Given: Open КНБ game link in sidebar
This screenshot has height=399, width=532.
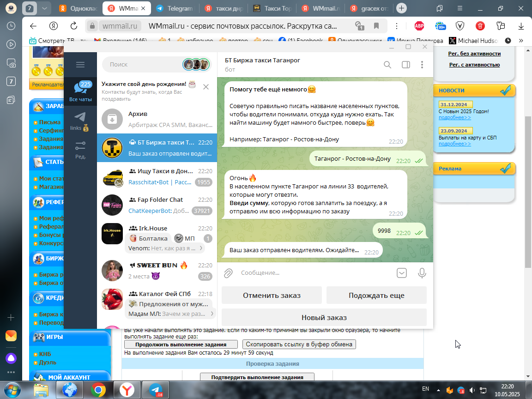Looking at the screenshot, I should (45, 354).
